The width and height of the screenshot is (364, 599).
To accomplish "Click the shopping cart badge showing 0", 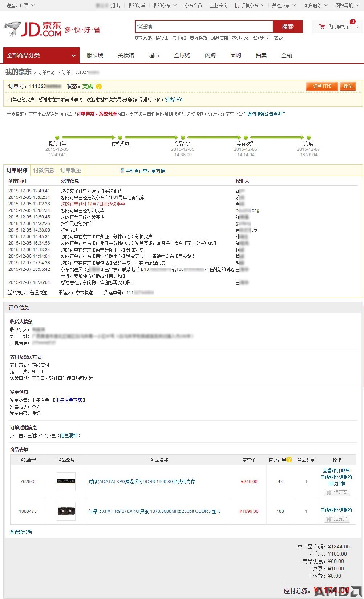I will click(x=352, y=21).
